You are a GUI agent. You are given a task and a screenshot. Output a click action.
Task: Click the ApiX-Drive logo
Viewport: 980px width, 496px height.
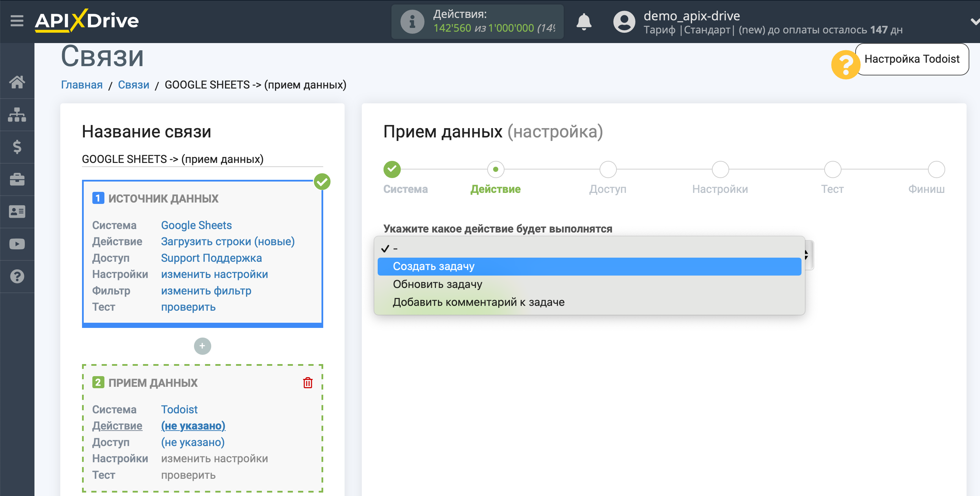click(87, 21)
